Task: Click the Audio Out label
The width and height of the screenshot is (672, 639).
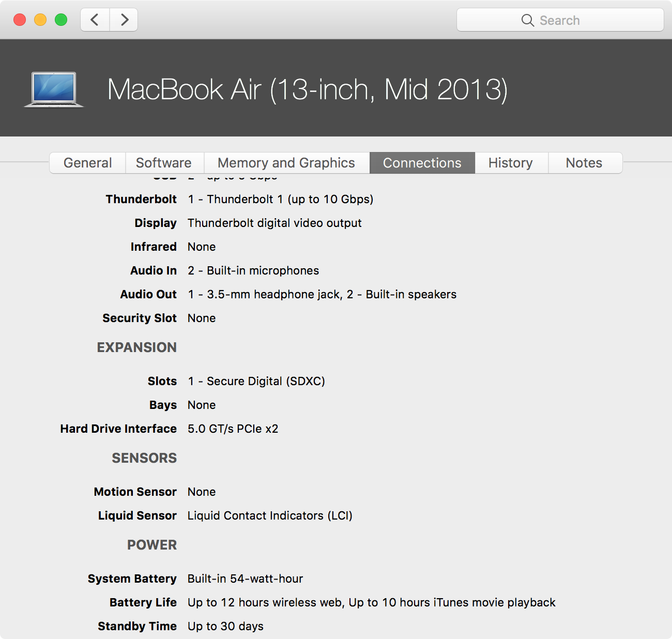Action: click(148, 294)
